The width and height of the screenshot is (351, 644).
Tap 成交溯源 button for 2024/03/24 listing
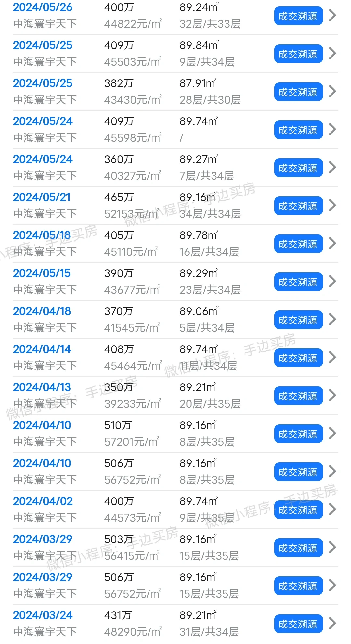[x=298, y=624]
